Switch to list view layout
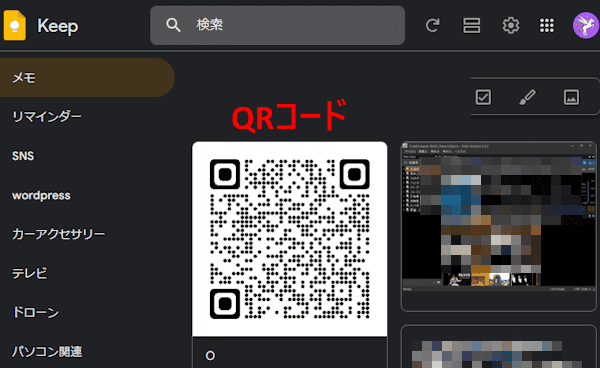This screenshot has width=600, height=368. (x=471, y=25)
